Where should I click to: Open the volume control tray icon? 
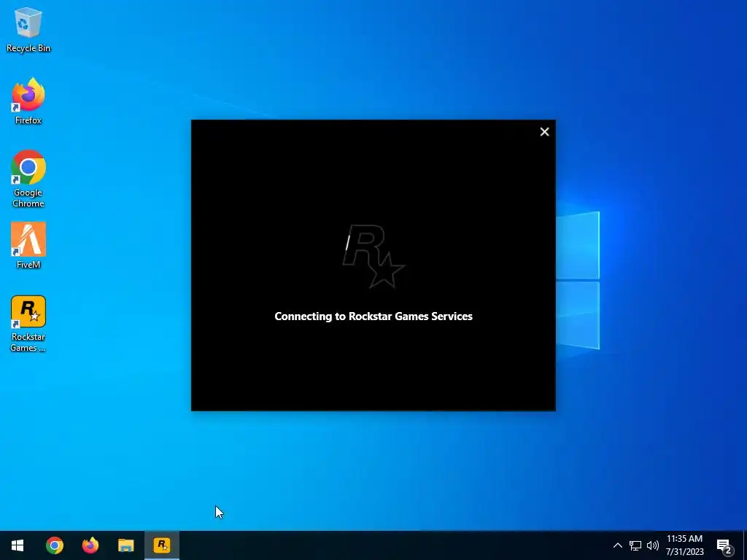click(x=653, y=545)
